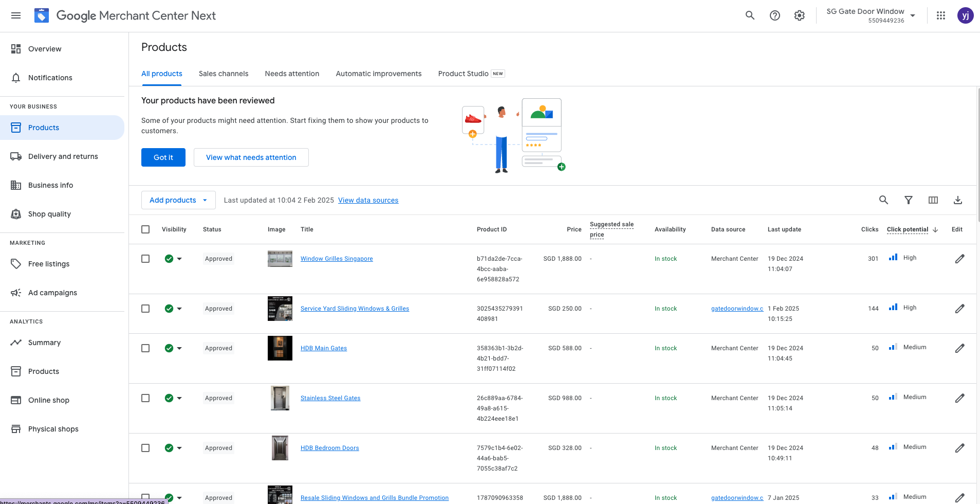This screenshot has width=980, height=504.
Task: Click the HDB Bedroom Doors product thumbnail
Action: (280, 448)
